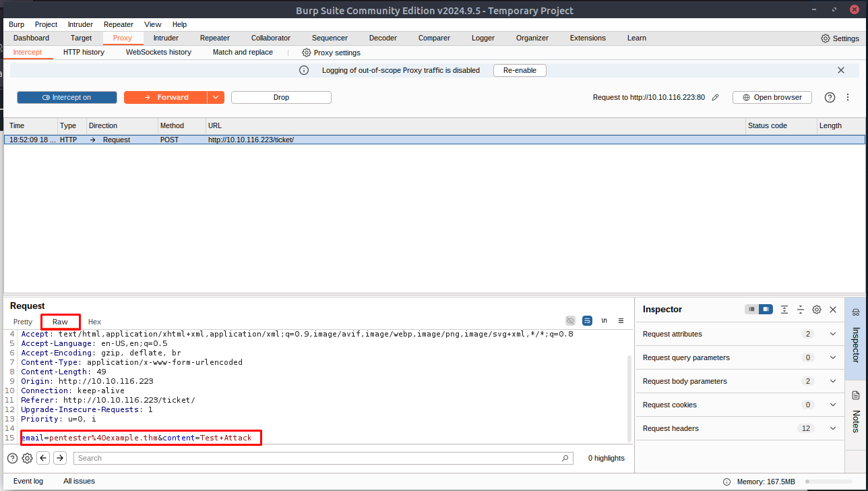Expand Request query parameters section

(x=740, y=357)
